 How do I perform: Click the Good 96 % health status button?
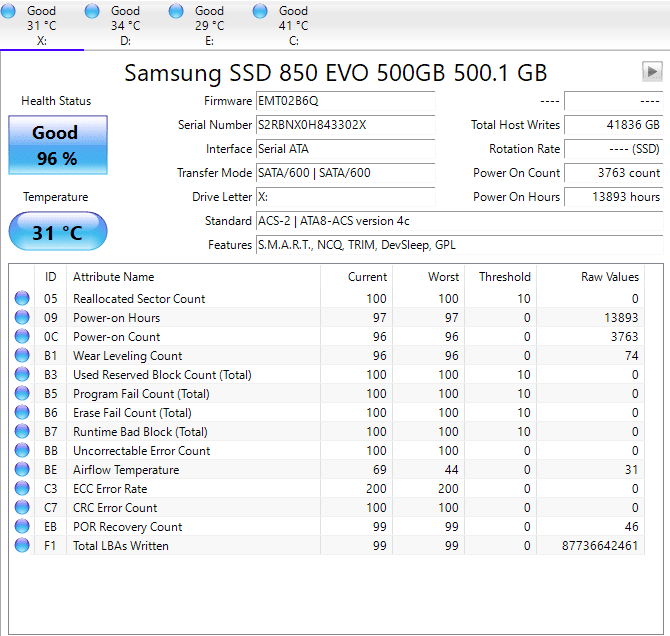58,145
